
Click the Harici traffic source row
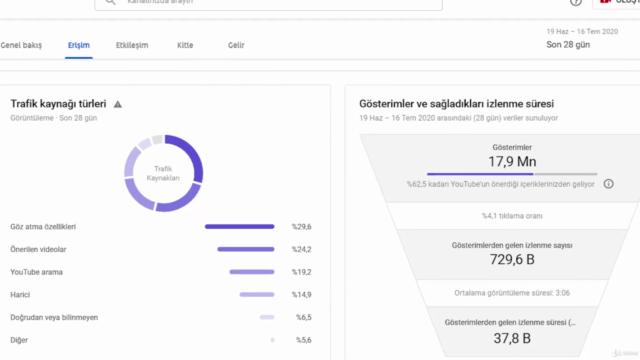pyautogui.click(x=161, y=295)
